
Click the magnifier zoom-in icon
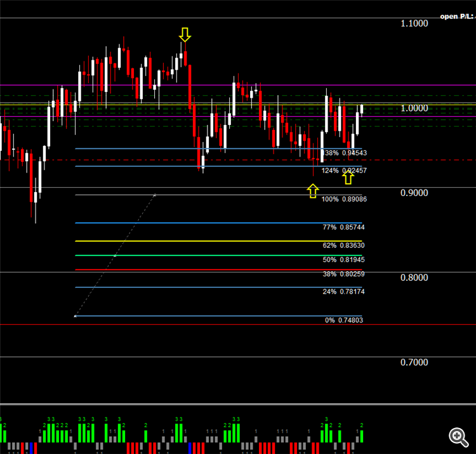(x=458, y=437)
